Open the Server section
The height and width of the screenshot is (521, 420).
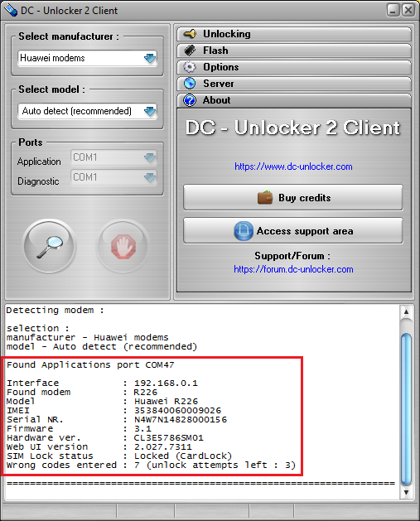pos(294,84)
